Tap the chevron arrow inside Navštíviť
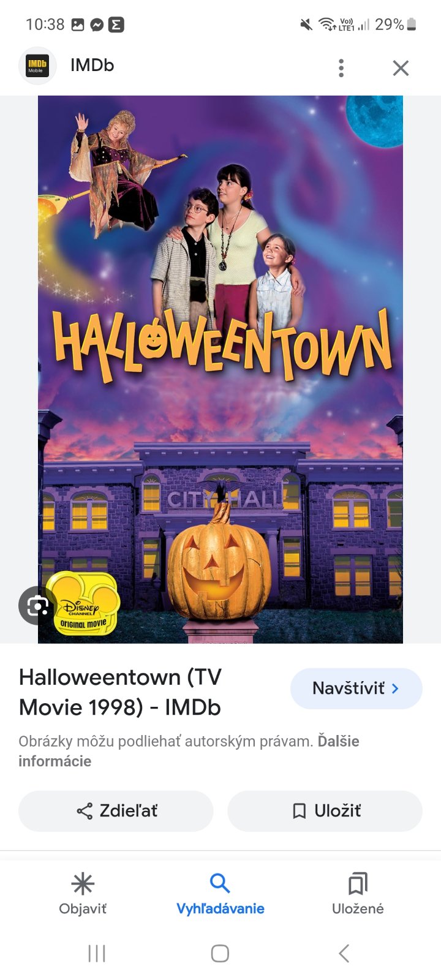The image size is (441, 980). [x=395, y=688]
